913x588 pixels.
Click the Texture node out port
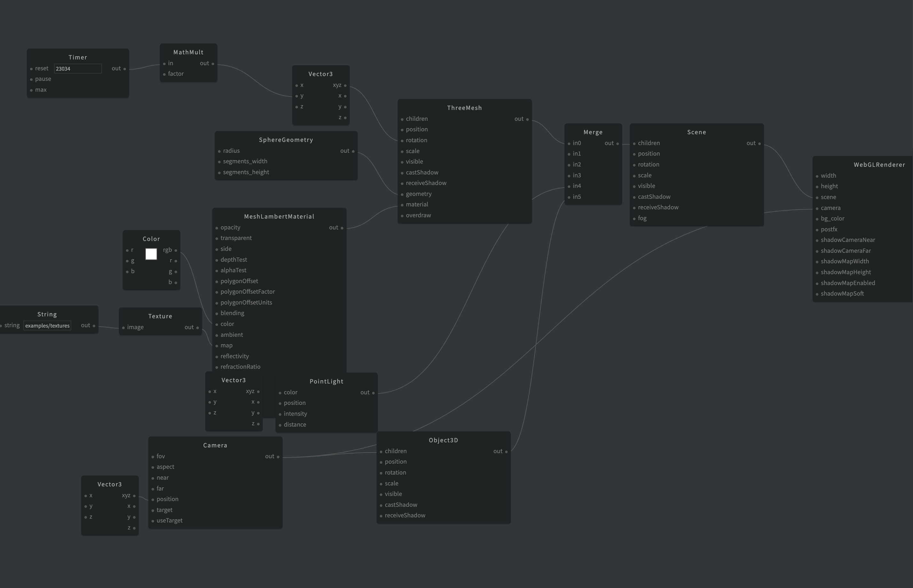coord(198,328)
